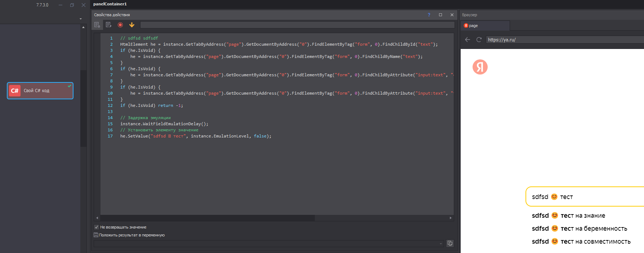The image size is (644, 253).
Task: Click the orange down arrow icon
Action: point(132,25)
